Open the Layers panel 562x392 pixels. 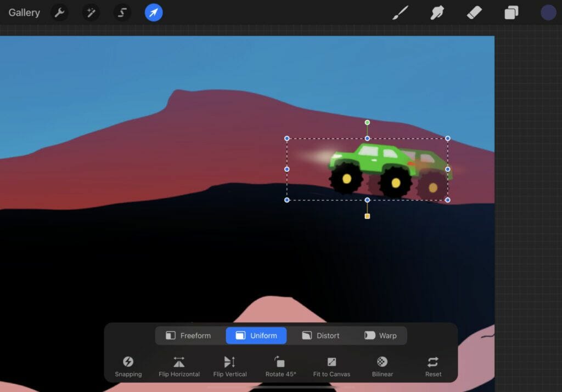click(x=511, y=13)
